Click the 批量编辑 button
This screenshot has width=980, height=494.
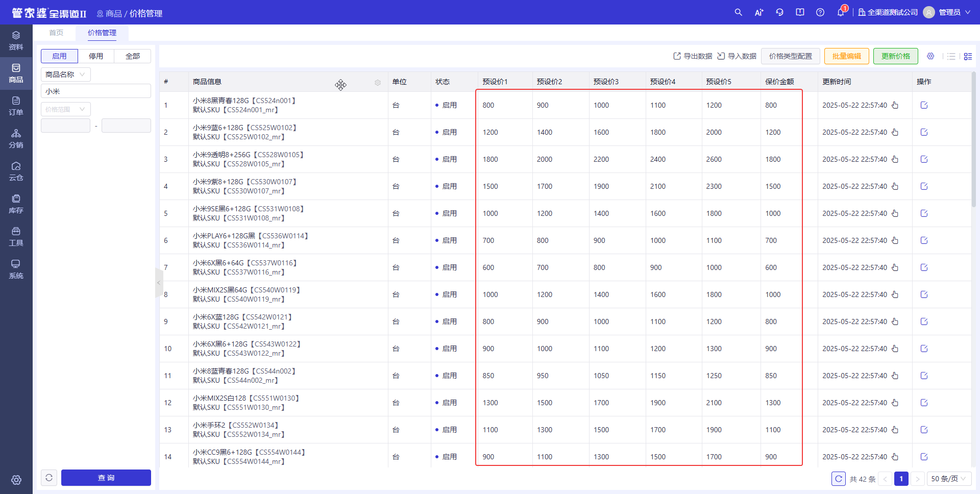coord(847,56)
